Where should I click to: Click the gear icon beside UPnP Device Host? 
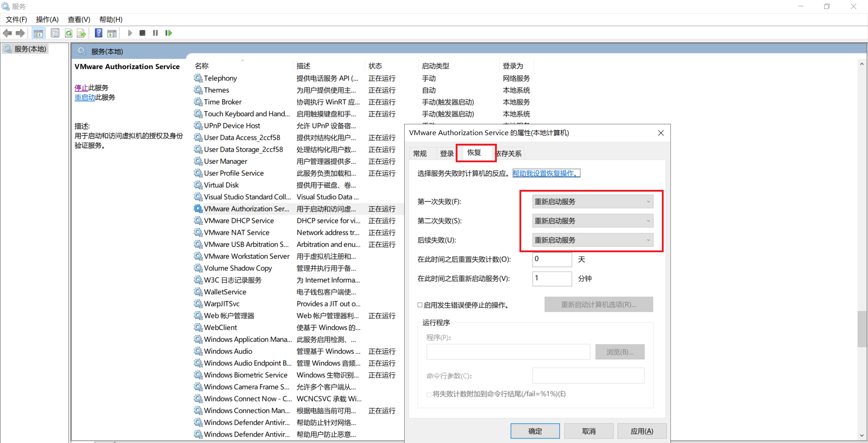[x=198, y=126]
